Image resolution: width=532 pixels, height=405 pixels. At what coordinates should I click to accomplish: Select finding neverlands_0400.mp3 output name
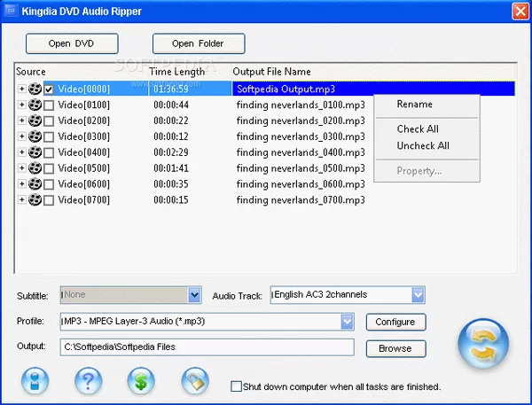tap(301, 152)
